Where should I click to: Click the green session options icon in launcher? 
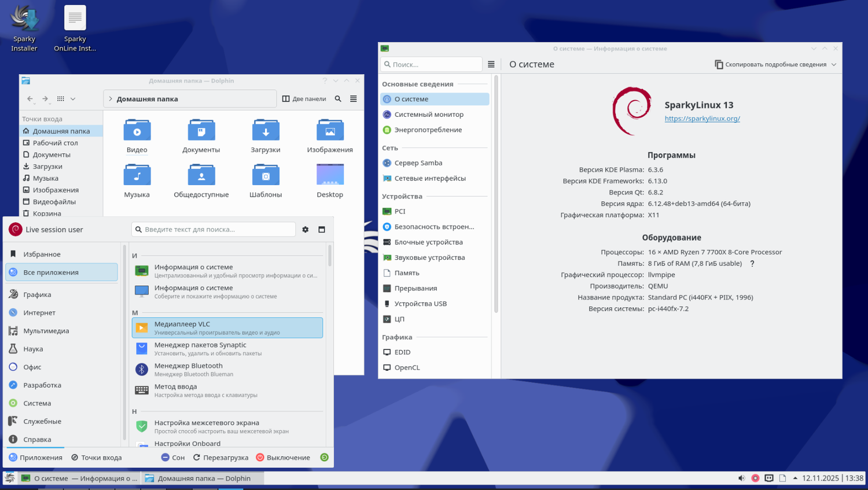click(325, 457)
